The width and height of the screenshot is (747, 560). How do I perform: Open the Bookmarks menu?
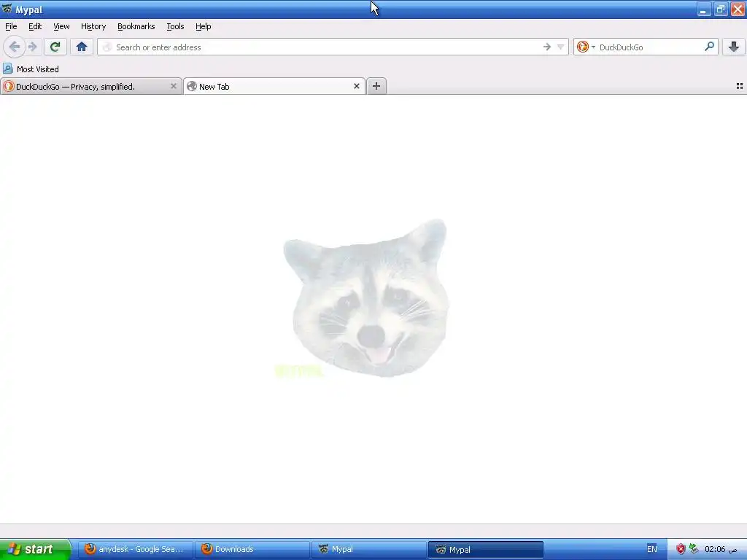coord(136,26)
